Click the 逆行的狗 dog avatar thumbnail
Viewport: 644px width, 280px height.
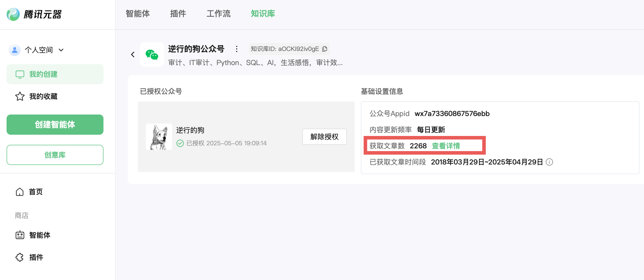159,137
